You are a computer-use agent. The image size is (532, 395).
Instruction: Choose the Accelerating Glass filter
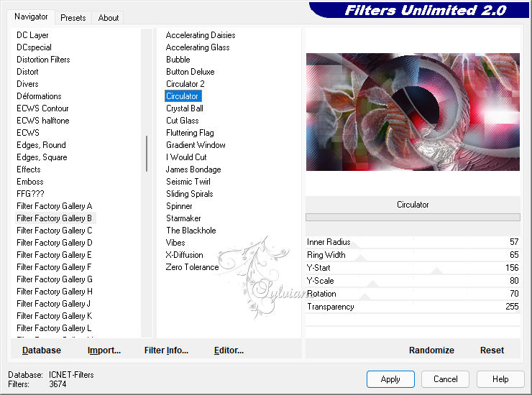click(198, 47)
